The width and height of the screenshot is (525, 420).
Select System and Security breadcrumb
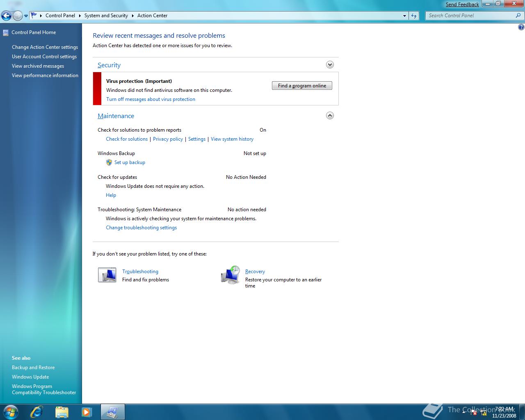click(106, 16)
